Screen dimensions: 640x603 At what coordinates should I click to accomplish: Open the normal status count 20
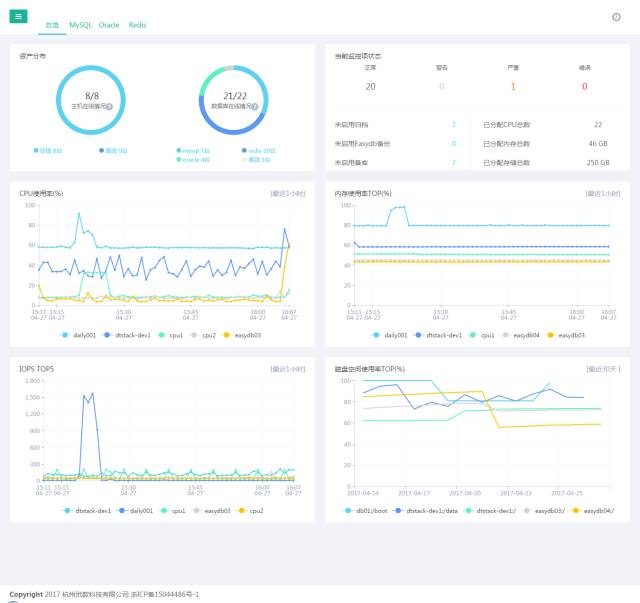click(x=371, y=87)
